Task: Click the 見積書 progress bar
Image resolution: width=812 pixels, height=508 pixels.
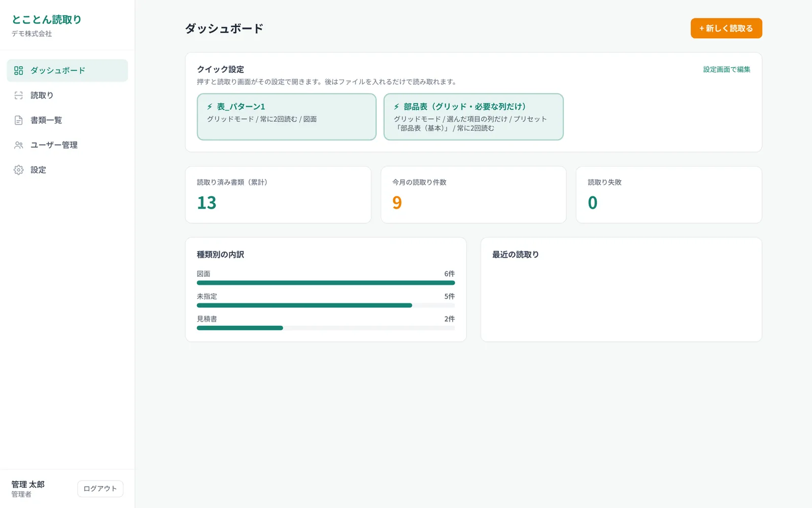Action: [326, 328]
